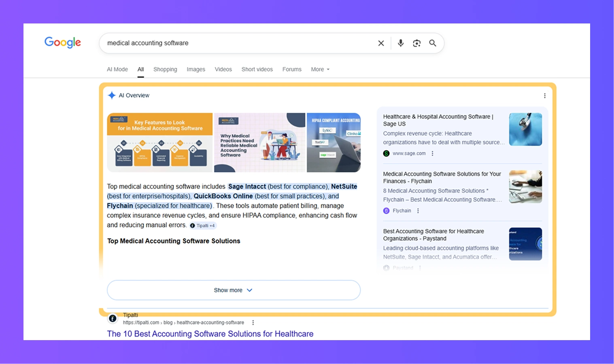This screenshot has width=614, height=364.
Task: Switch to the Short videos tab
Action: 257,70
